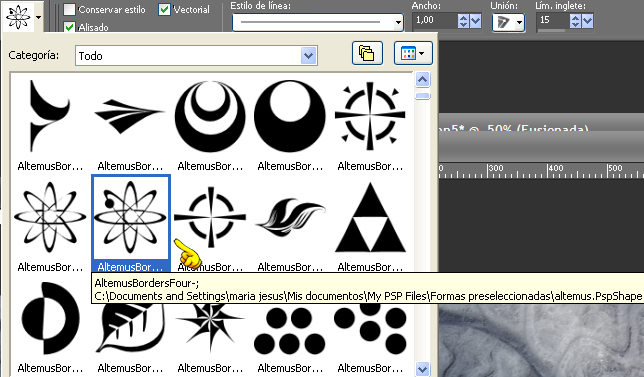The height and width of the screenshot is (377, 644).
Task: Click the shape list scroll down arrow
Action: [423, 368]
